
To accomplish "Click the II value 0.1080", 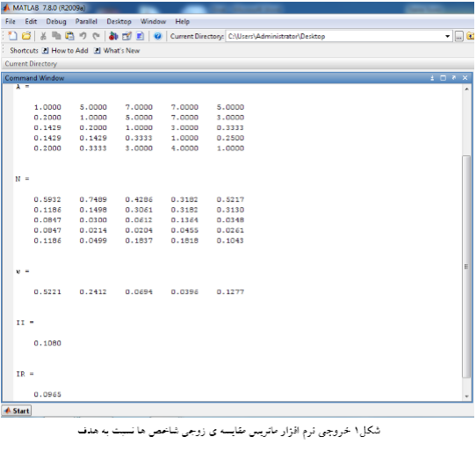I will (47, 343).
